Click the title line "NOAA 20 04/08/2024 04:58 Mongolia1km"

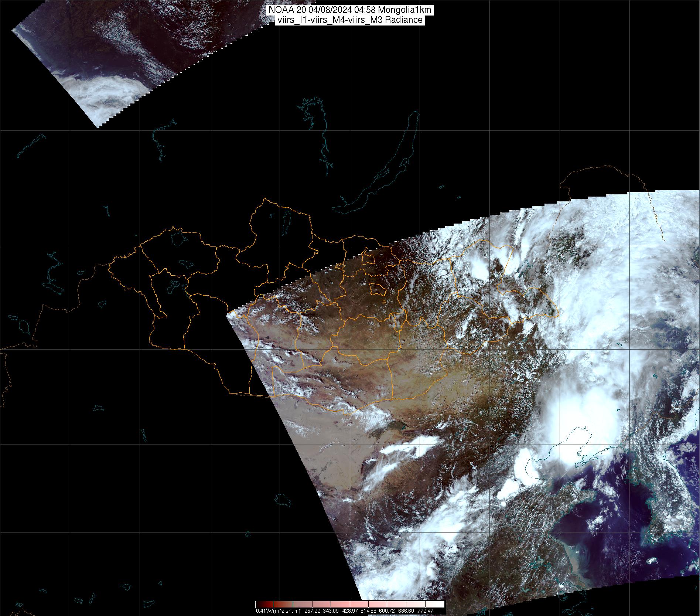350,10
